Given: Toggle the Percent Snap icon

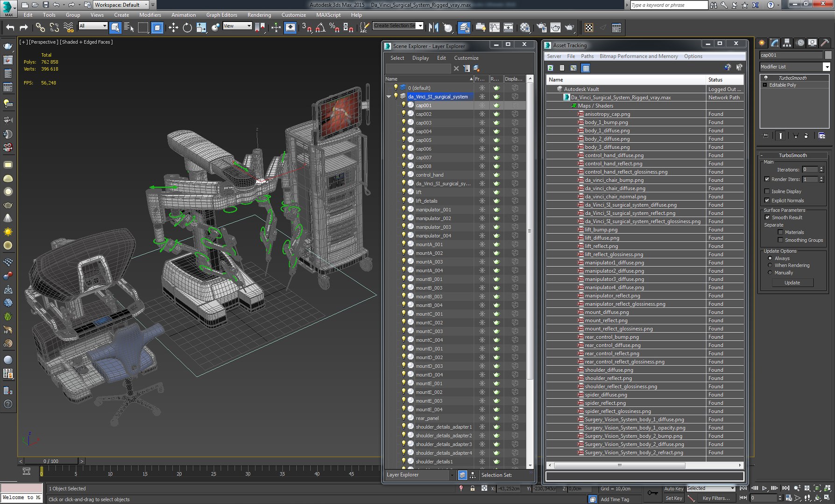Looking at the screenshot, I should (x=334, y=28).
